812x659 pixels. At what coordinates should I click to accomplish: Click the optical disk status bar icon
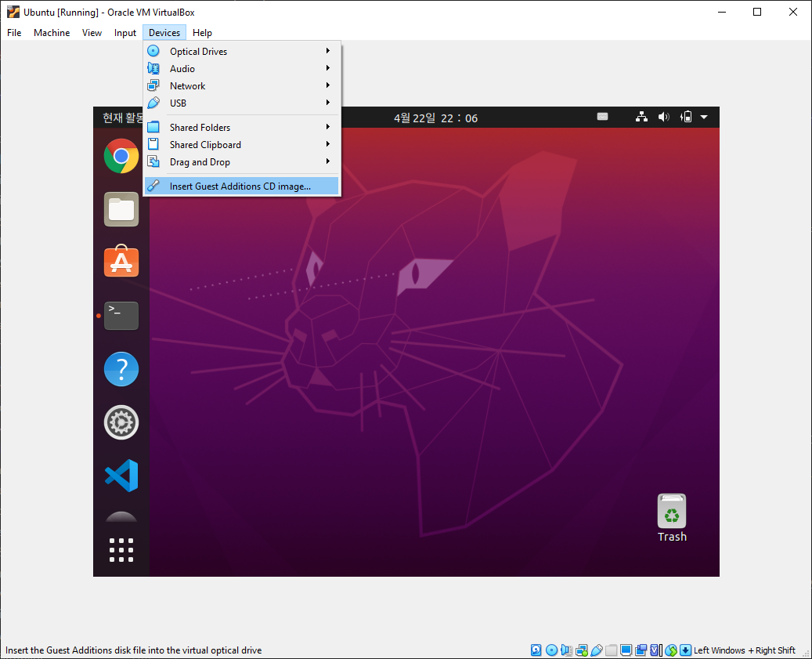click(x=551, y=650)
